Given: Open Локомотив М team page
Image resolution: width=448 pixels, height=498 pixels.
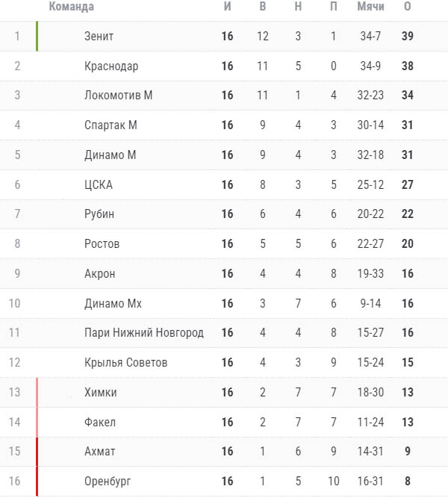Looking at the screenshot, I should (118, 96).
